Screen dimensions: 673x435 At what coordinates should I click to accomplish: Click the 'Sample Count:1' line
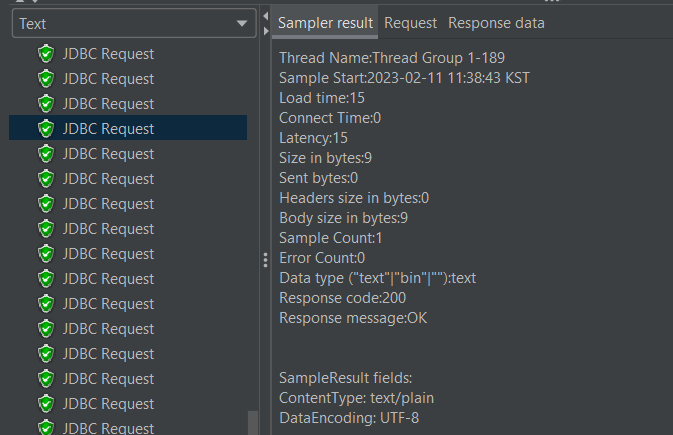coord(330,238)
